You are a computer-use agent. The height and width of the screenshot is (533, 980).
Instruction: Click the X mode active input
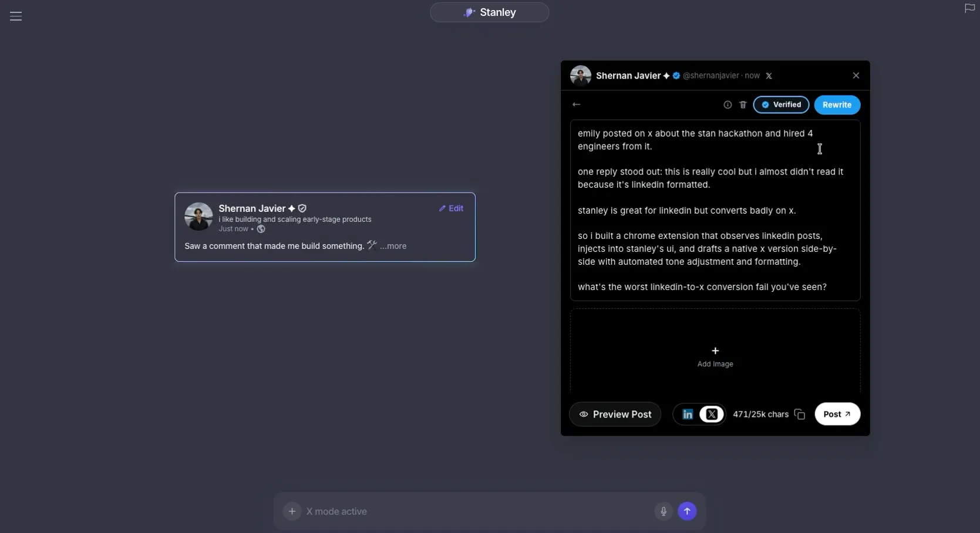476,511
